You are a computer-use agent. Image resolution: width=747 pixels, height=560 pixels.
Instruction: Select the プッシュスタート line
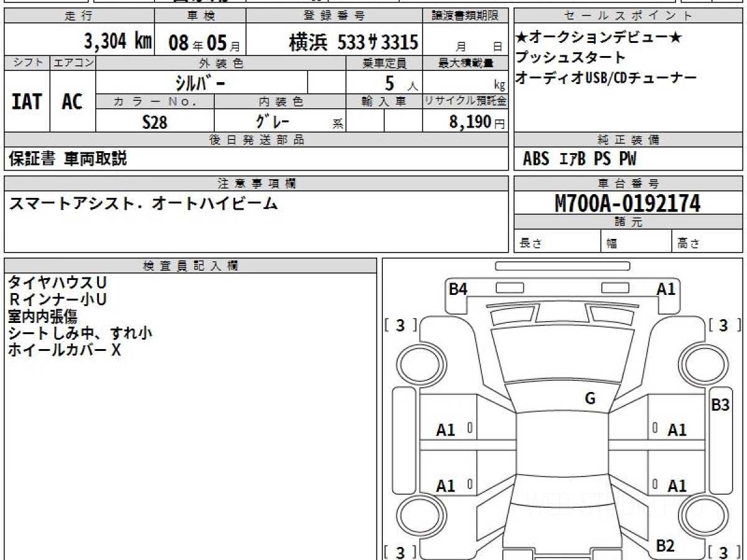[x=570, y=58]
